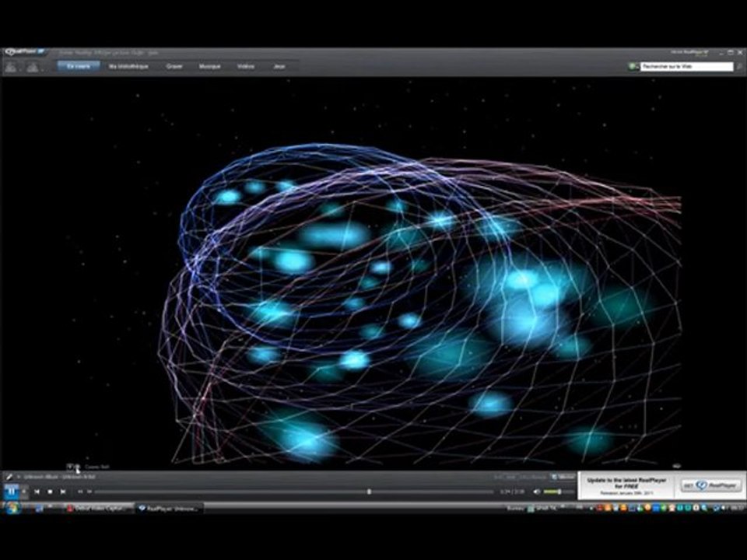Pause playback with the blue pause button

[12, 491]
